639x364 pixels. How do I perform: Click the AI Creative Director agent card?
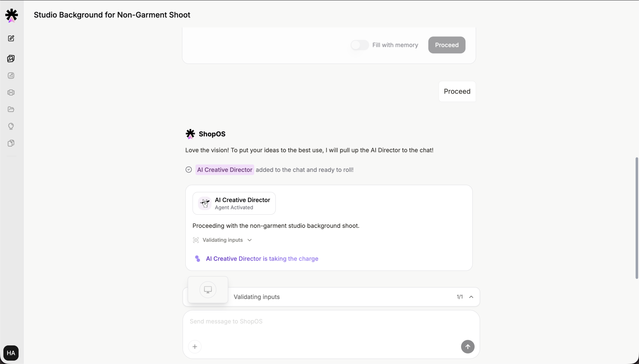point(234,203)
